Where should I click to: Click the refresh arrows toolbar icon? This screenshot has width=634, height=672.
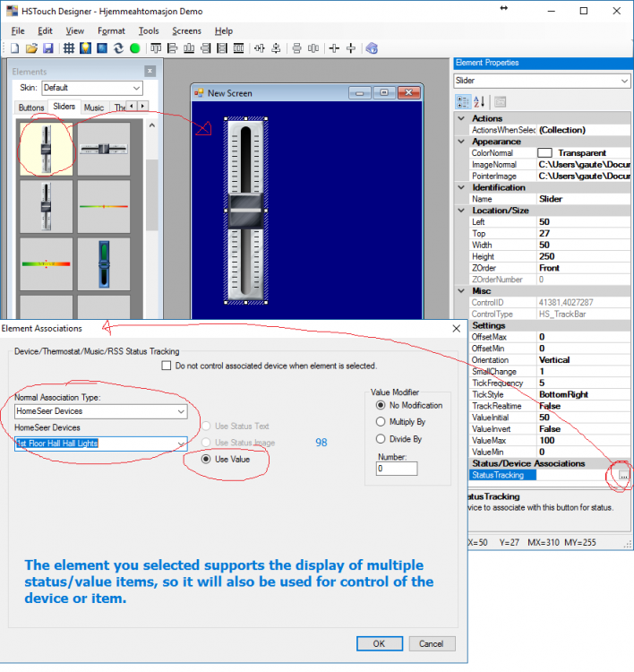[x=118, y=48]
